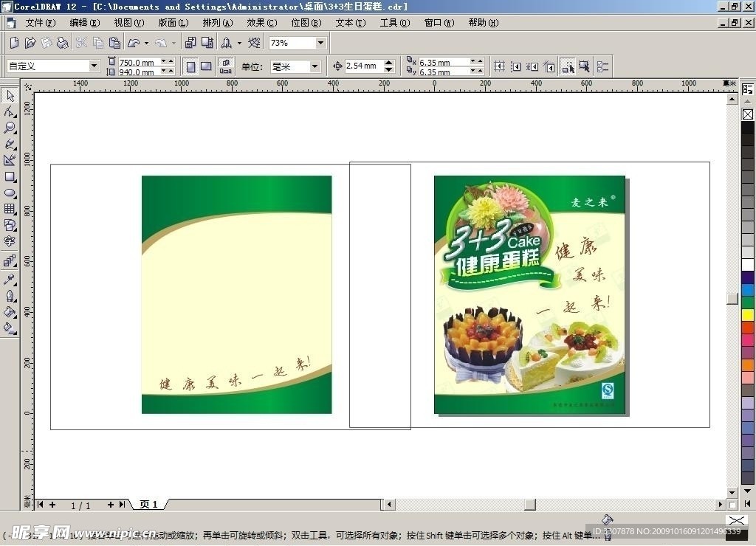Select the Shape edit tool
The height and width of the screenshot is (546, 756).
click(10, 112)
